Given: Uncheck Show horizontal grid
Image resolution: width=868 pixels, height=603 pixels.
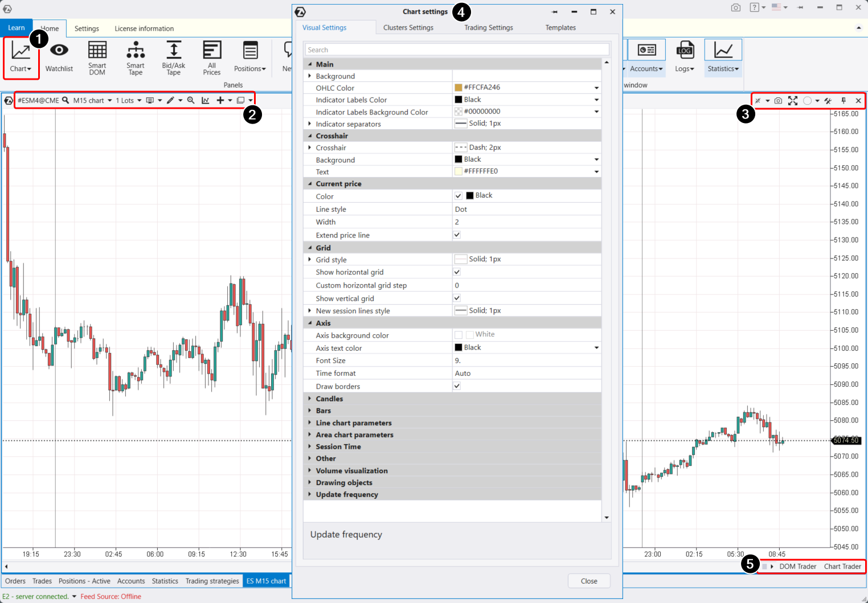Looking at the screenshot, I should (x=456, y=272).
